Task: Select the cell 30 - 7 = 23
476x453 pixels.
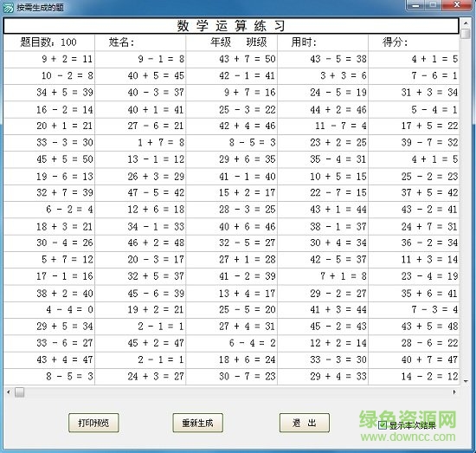Action: pyautogui.click(x=232, y=377)
